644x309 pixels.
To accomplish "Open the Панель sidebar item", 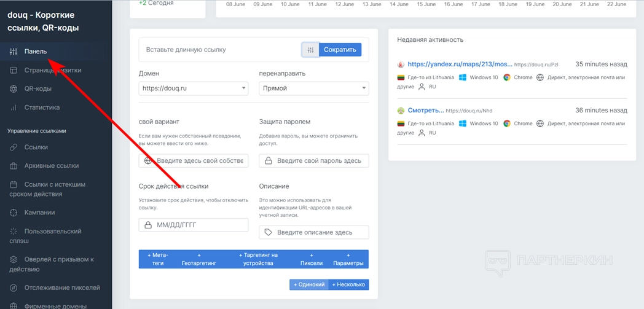I will click(x=35, y=52).
